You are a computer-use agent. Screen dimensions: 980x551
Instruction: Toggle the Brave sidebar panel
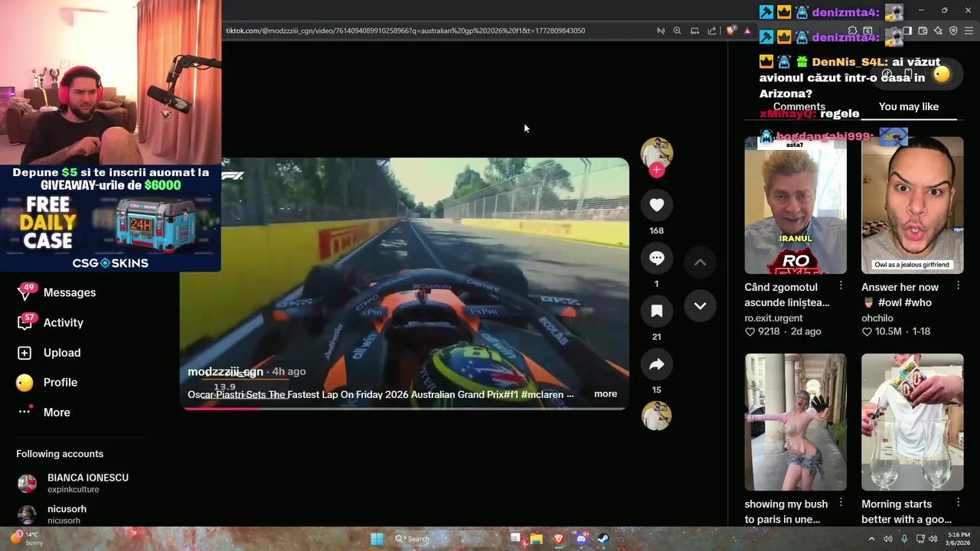tap(907, 31)
